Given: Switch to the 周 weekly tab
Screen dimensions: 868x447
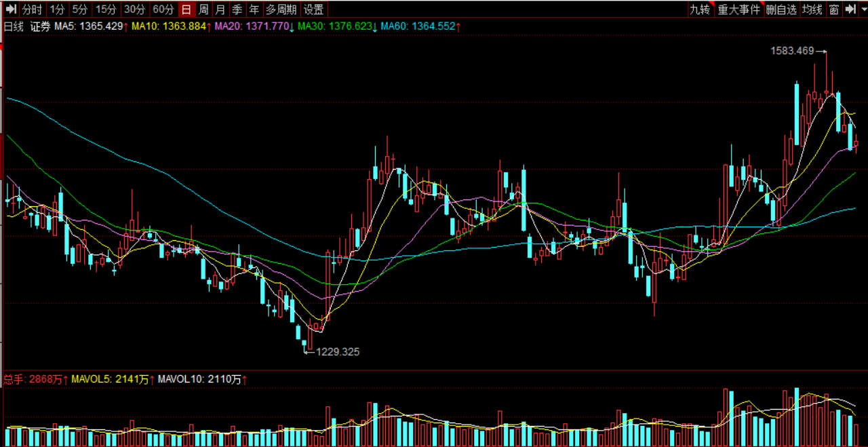Looking at the screenshot, I should click(203, 9).
